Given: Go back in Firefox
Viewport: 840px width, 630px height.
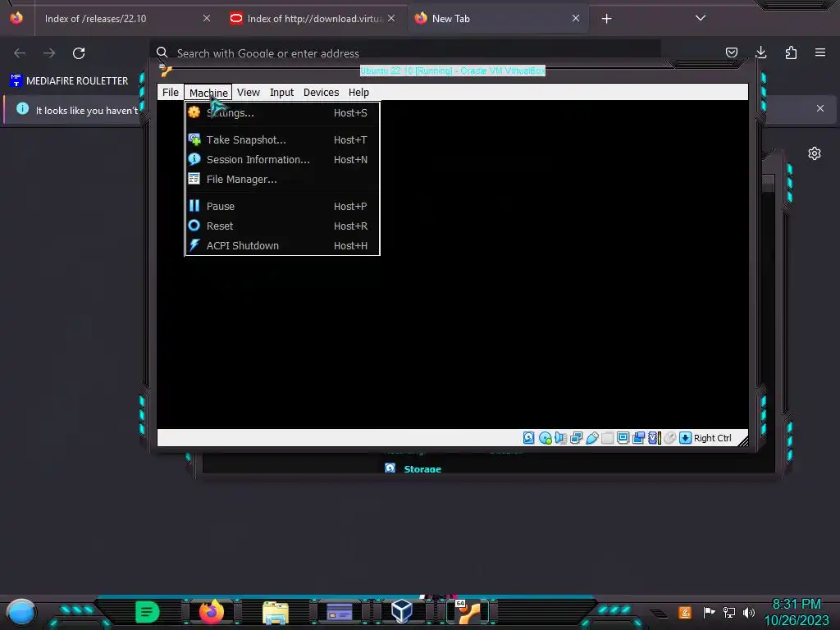Looking at the screenshot, I should tap(20, 53).
